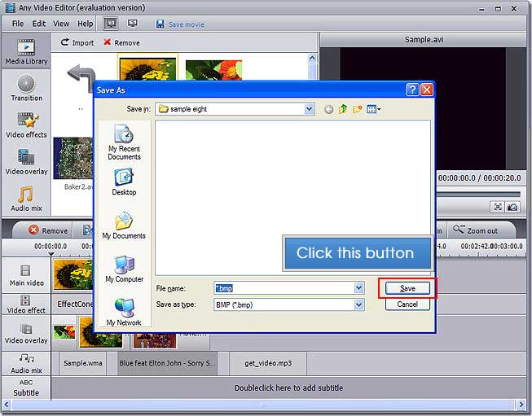Take a snapshot with the camera icon

tap(512, 207)
